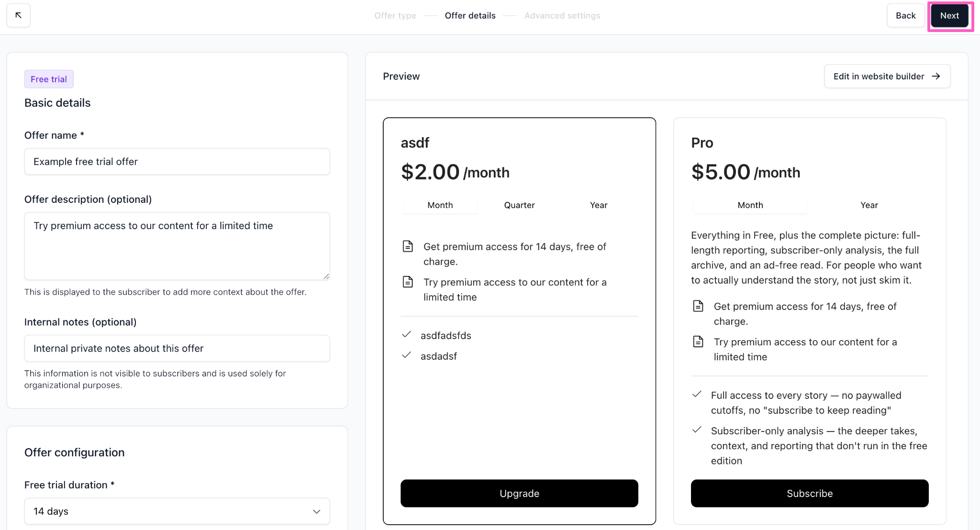Viewport: 980px width, 530px height.
Task: Click the document icon beside asdf's 14 days benefit
Action: [x=408, y=246]
